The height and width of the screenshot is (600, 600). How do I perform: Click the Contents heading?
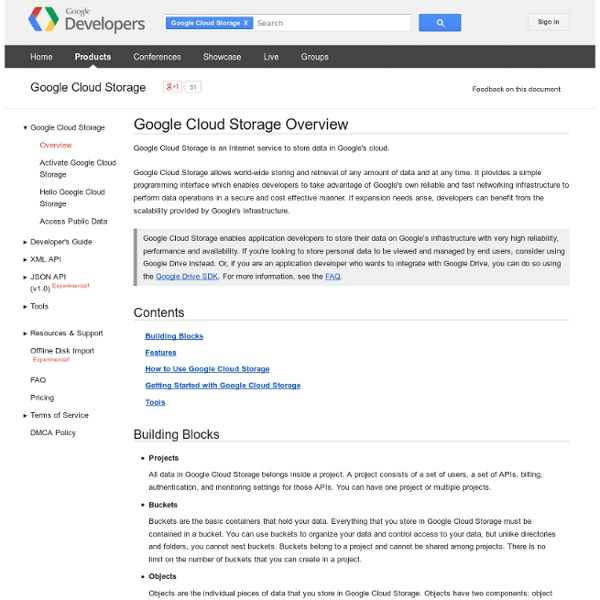point(159,313)
